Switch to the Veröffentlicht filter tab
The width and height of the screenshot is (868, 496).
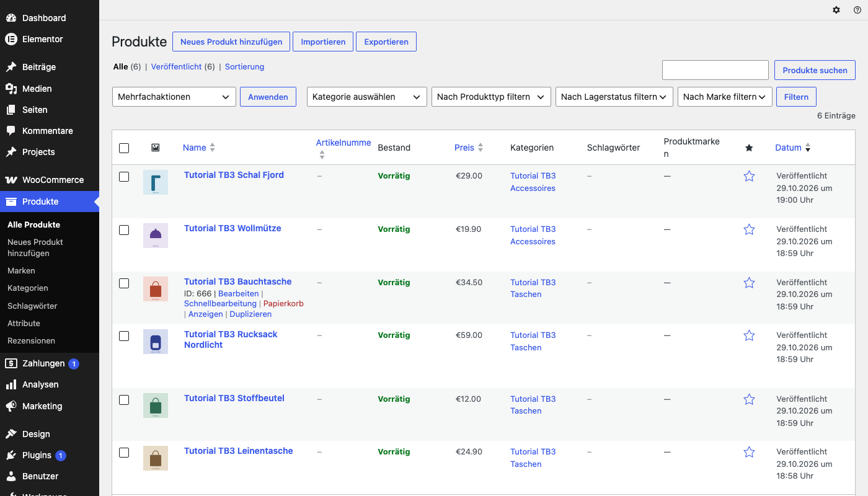[x=177, y=66]
